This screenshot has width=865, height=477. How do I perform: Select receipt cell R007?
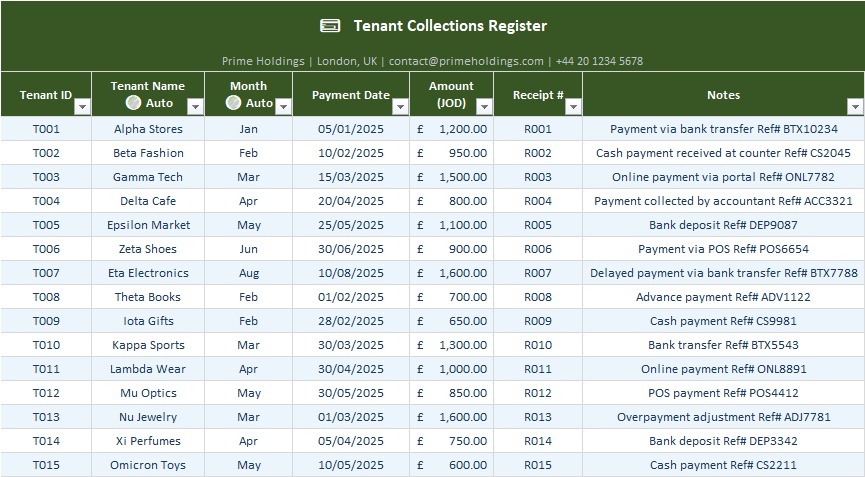pos(538,273)
